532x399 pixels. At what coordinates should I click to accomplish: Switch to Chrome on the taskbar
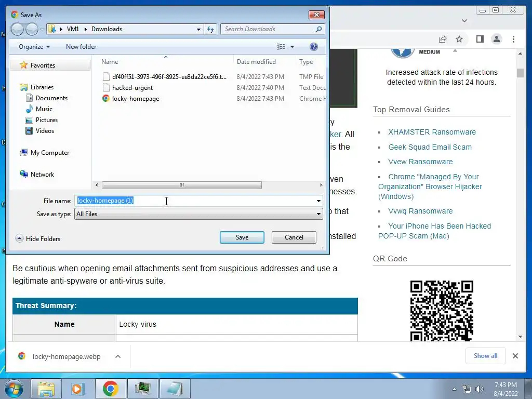pos(110,389)
